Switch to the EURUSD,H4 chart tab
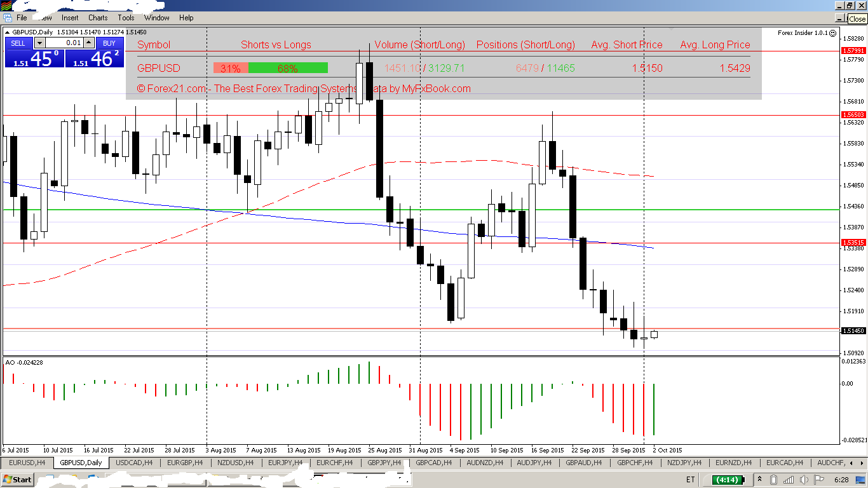Viewport: 868px width, 488px height. pyautogui.click(x=27, y=463)
